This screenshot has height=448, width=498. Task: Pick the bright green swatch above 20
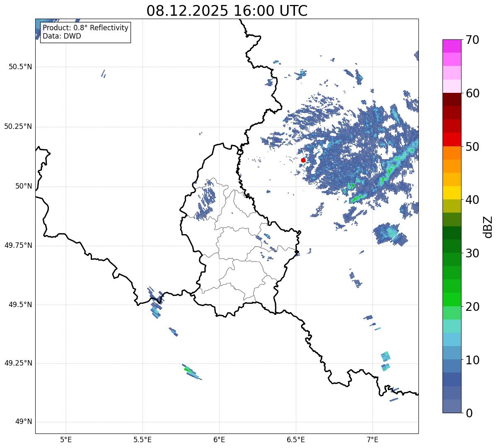click(451, 300)
